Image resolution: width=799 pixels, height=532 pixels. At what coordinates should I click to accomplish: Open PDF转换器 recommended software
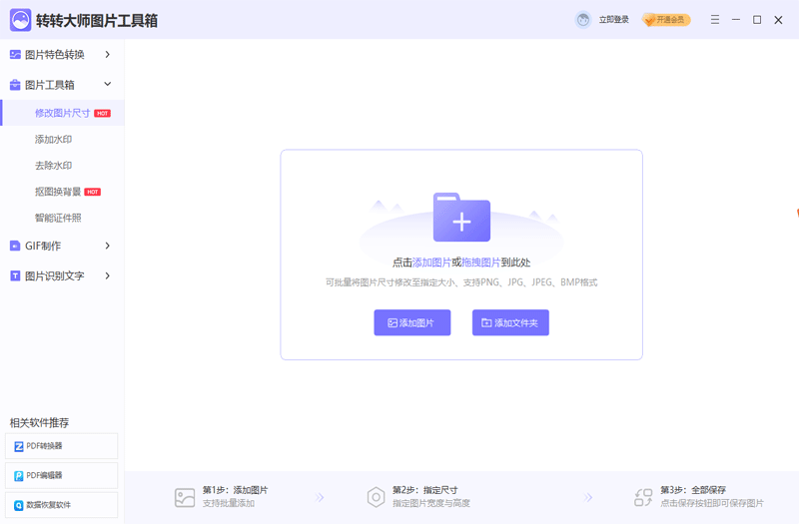coord(62,446)
